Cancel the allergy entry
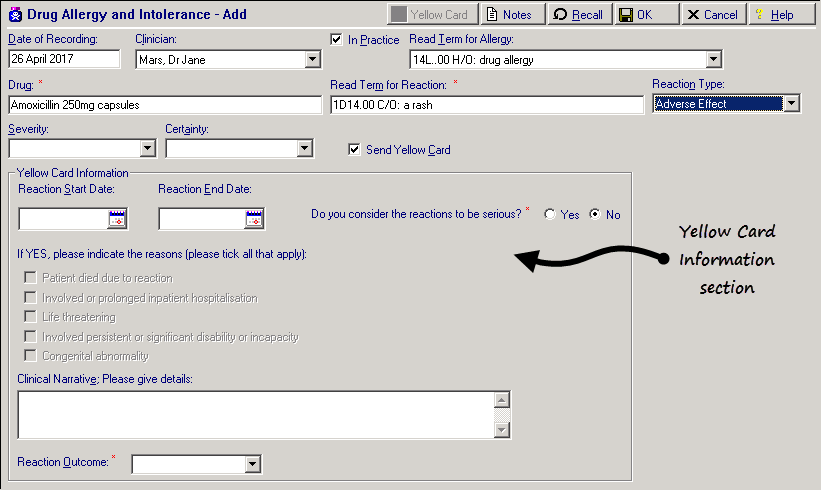This screenshot has height=491, width=822. click(713, 15)
